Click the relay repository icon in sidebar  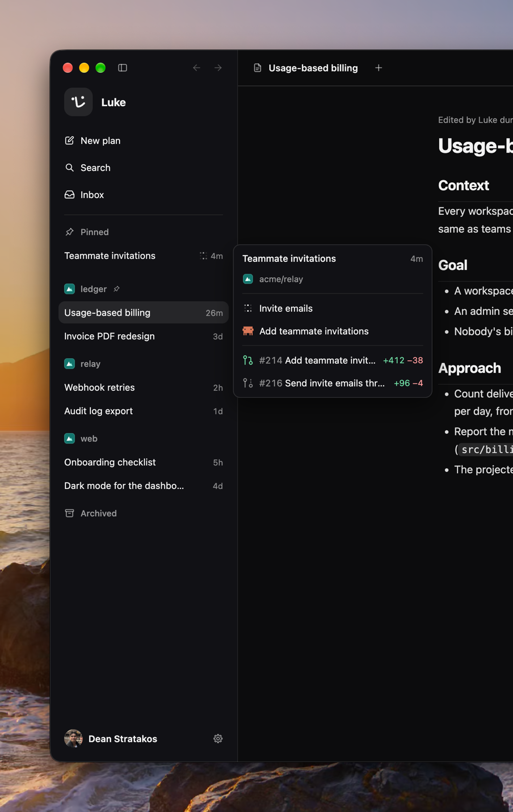(x=69, y=364)
